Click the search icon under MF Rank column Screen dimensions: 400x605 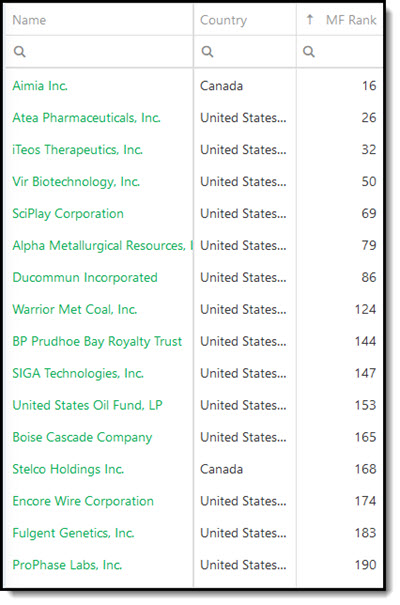309,51
